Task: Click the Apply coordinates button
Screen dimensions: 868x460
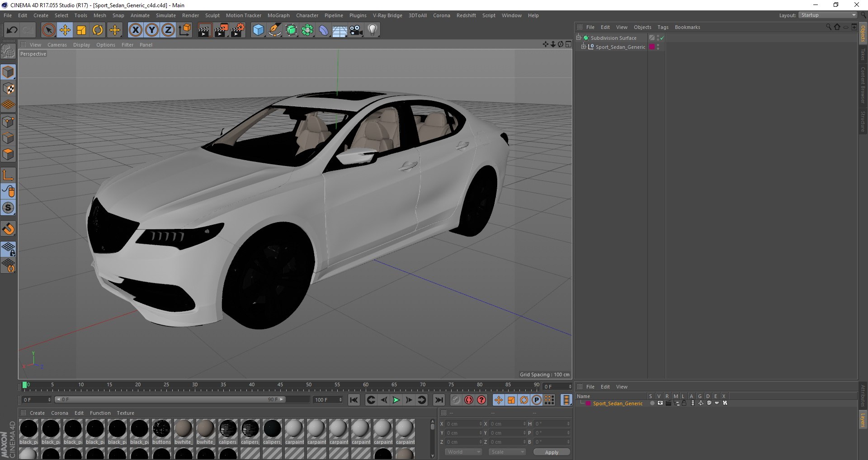Action: [x=552, y=452]
